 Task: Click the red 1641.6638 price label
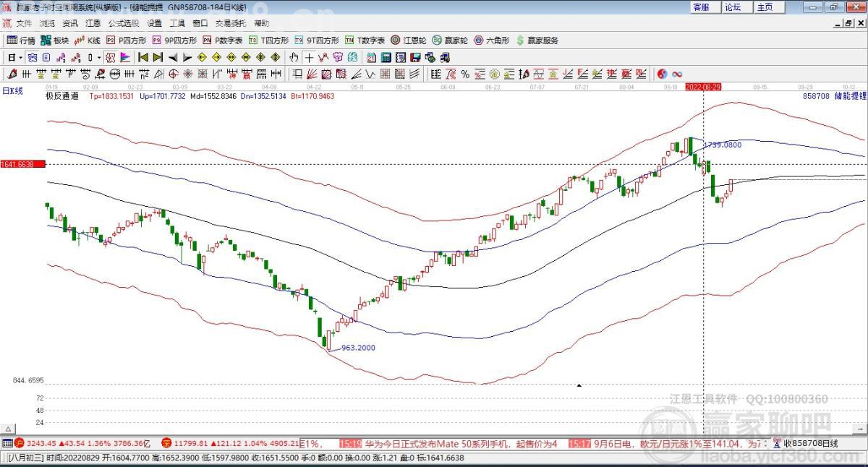coord(22,164)
